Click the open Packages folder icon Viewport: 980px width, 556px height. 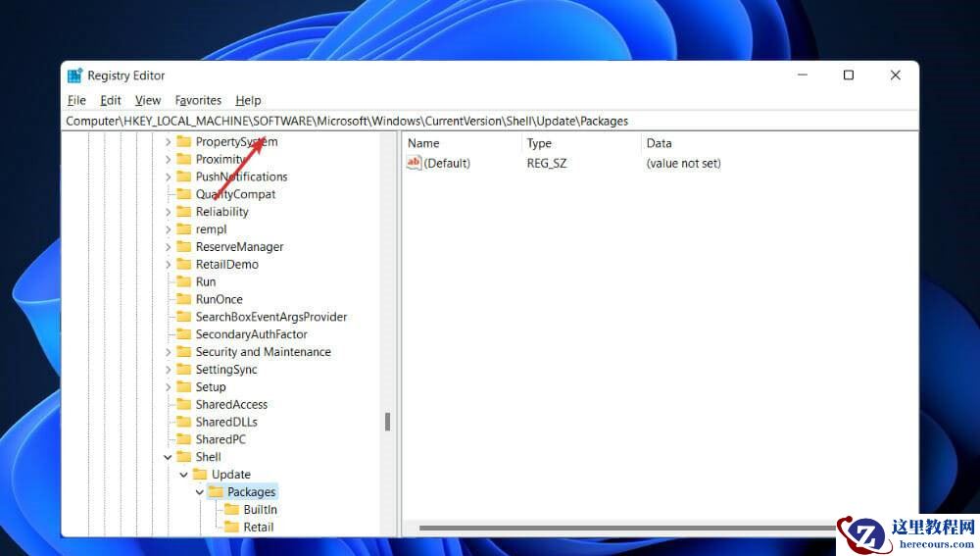click(x=216, y=491)
